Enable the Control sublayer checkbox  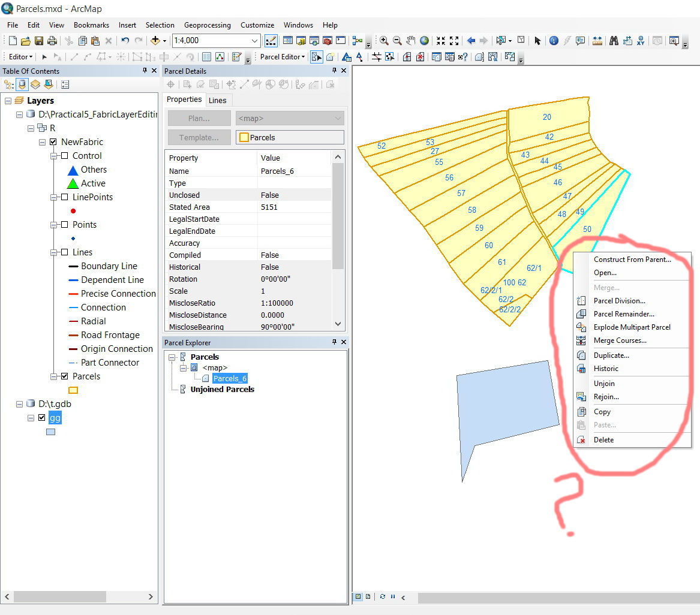(x=64, y=156)
